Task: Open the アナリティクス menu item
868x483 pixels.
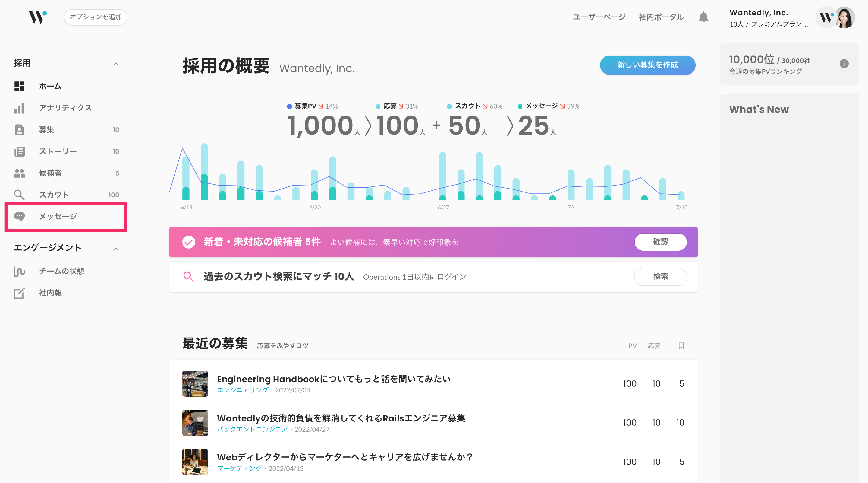Action: pyautogui.click(x=66, y=108)
